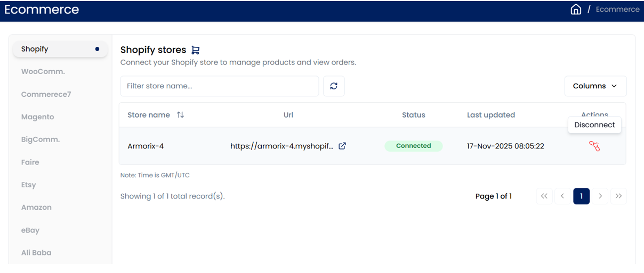Click the Filter store name input field

[x=219, y=86]
